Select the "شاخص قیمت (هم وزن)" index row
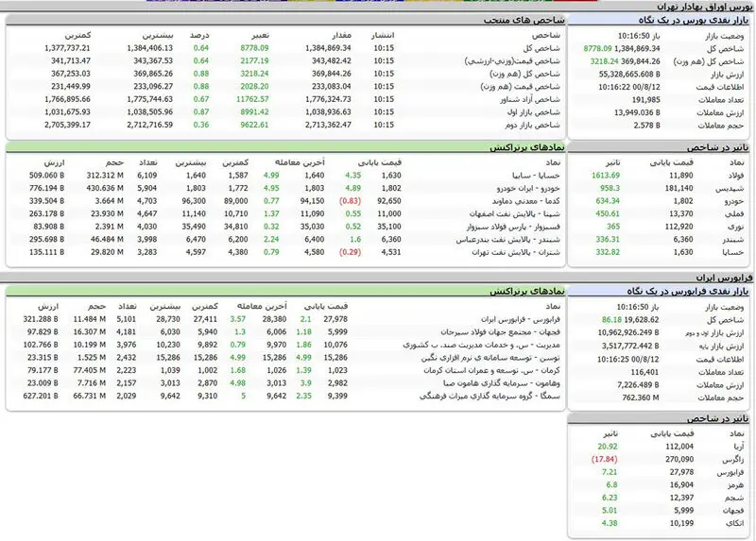 (283, 87)
